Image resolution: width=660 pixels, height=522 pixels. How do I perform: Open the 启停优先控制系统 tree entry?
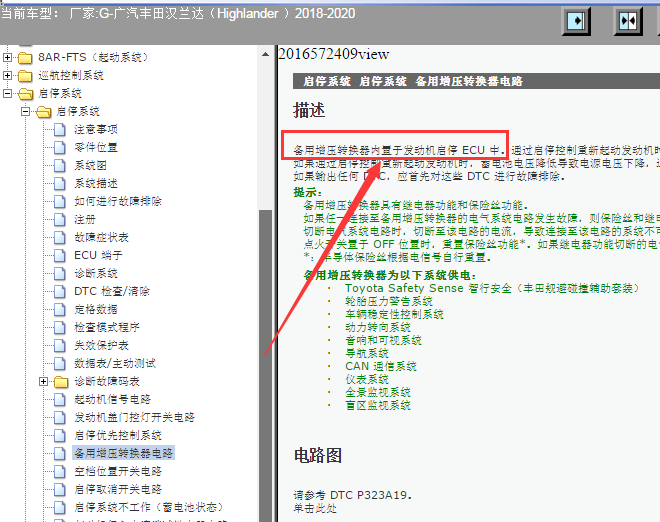pyautogui.click(x=118, y=435)
